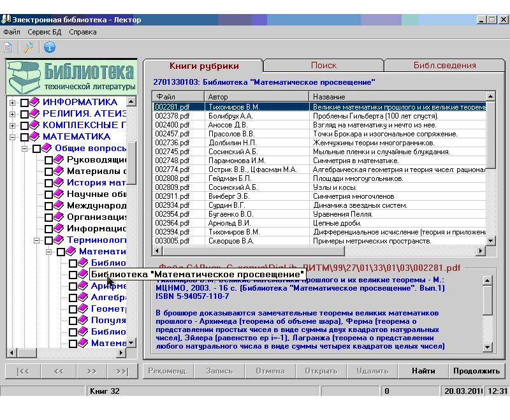This screenshot has height=420, width=510.
Task: Toggle checkbox for Международ
Action: 49,206
